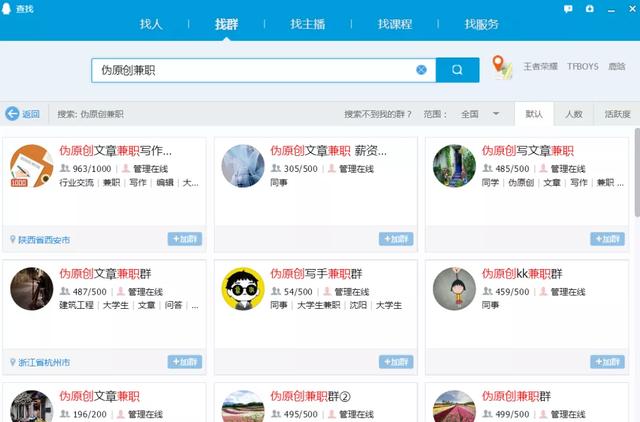Click the 陕西省西安市 location pin

click(x=13, y=240)
